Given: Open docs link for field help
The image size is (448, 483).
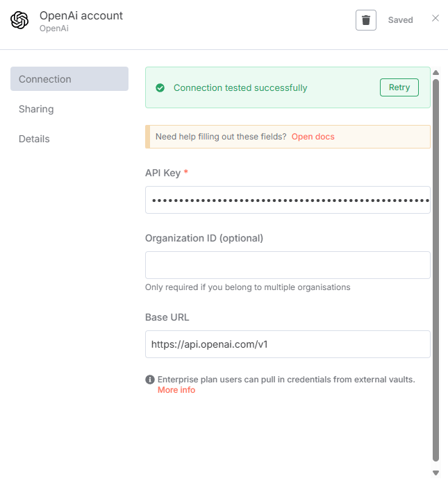Looking at the screenshot, I should tap(313, 137).
